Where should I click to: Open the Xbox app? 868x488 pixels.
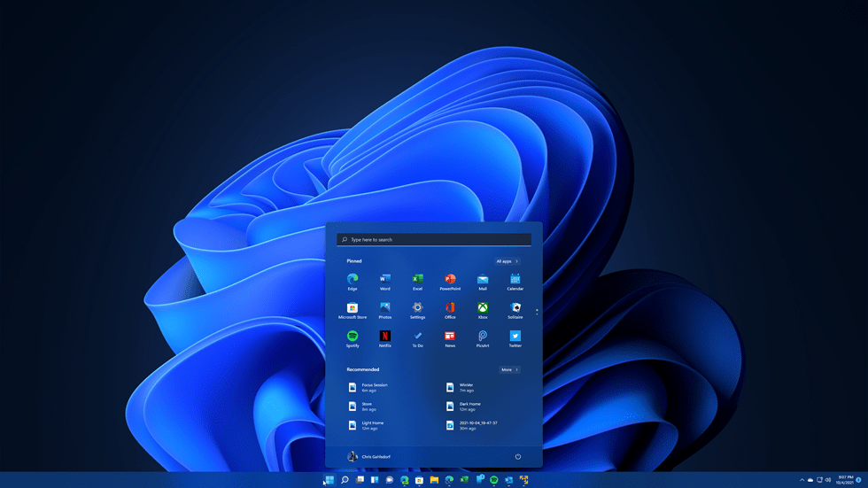483,310
